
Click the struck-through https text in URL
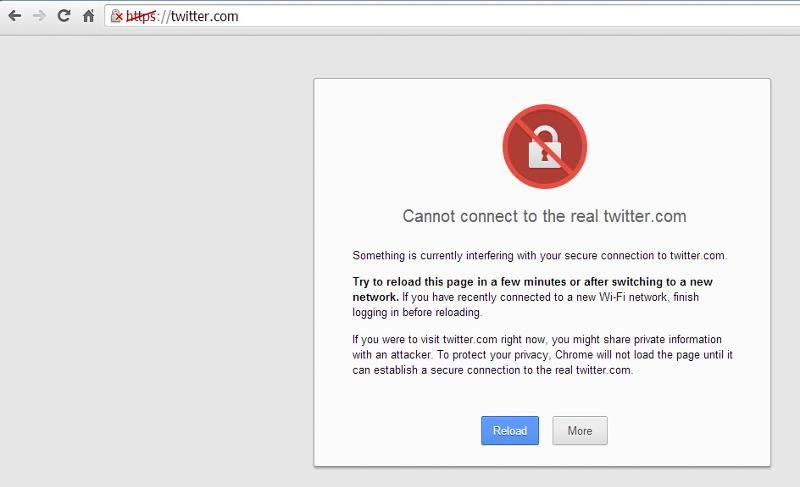[141, 16]
